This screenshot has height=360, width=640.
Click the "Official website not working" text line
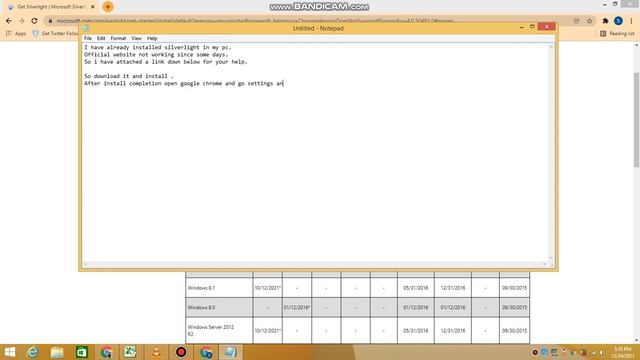click(156, 55)
